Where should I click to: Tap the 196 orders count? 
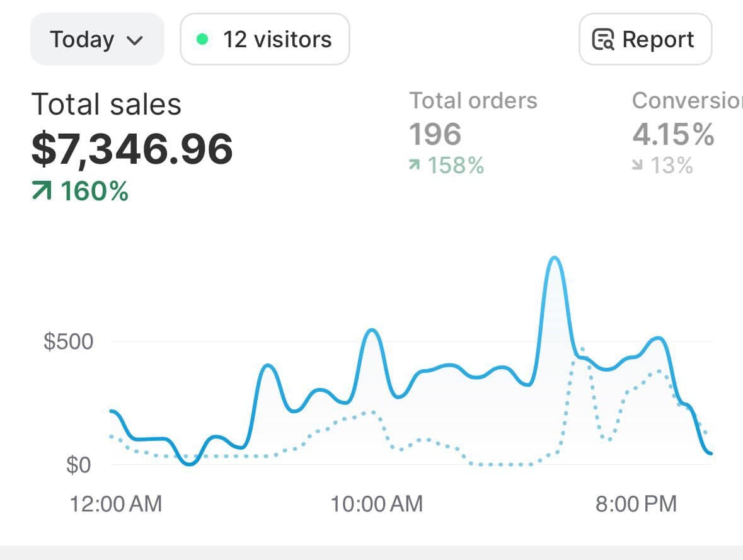point(435,134)
